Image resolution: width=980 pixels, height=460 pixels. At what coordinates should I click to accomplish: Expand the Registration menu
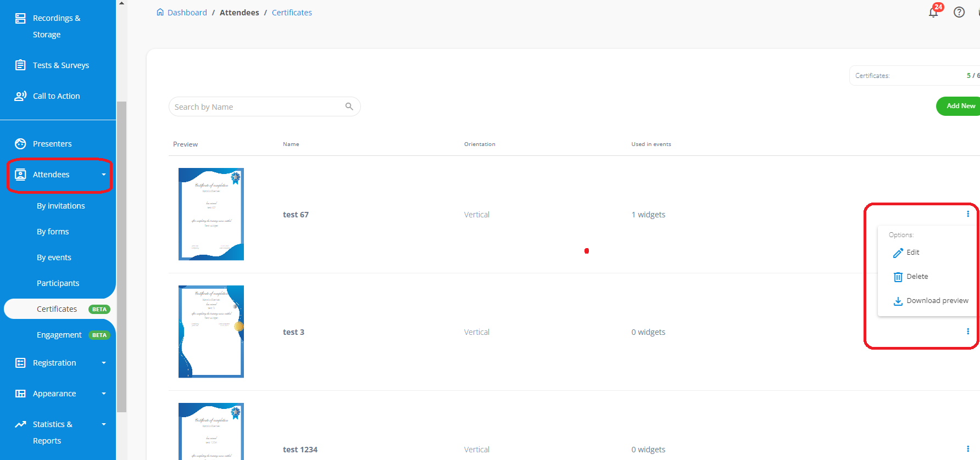(x=104, y=363)
